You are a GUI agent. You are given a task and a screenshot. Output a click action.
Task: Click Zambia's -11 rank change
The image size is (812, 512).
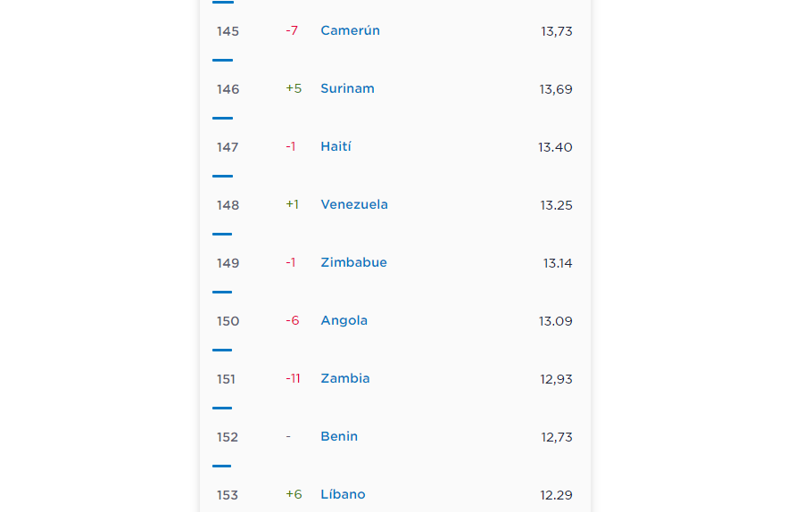click(x=293, y=378)
